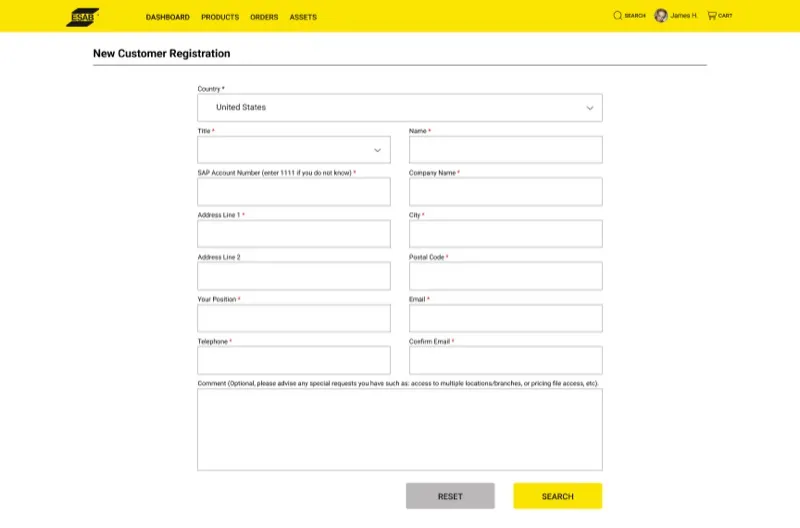Click the Cart label text
800x528 pixels.
[725, 16]
